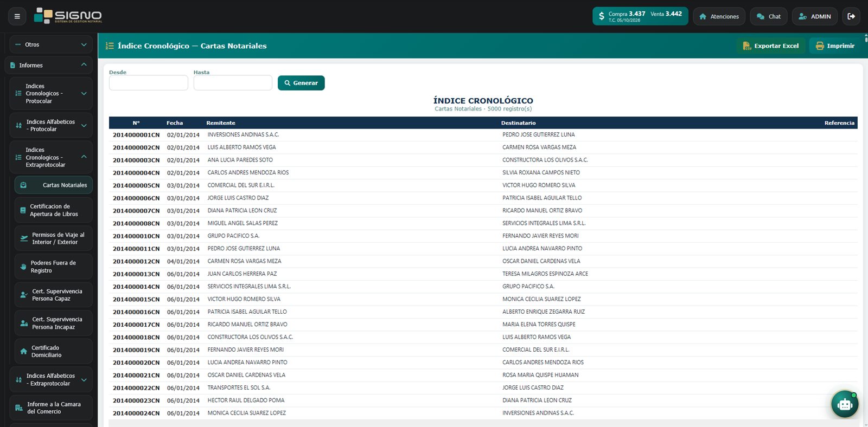868x427 pixels.
Task: Open the chatbot assistant floating icon
Action: click(x=845, y=404)
